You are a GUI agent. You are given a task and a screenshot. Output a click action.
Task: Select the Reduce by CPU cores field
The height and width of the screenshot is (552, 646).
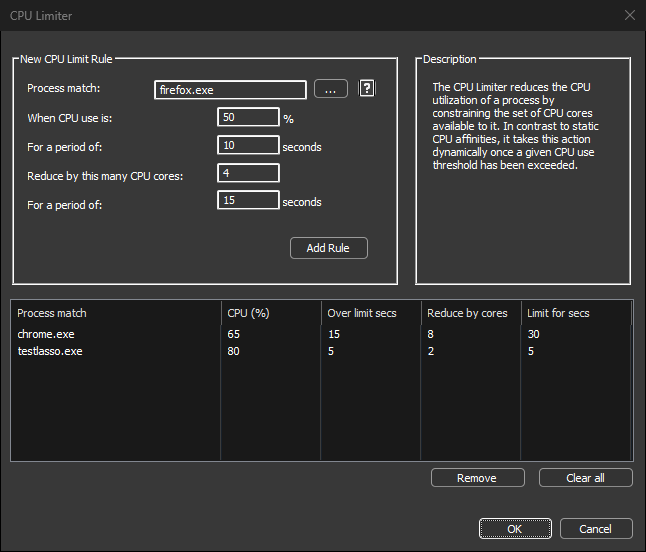(x=248, y=173)
